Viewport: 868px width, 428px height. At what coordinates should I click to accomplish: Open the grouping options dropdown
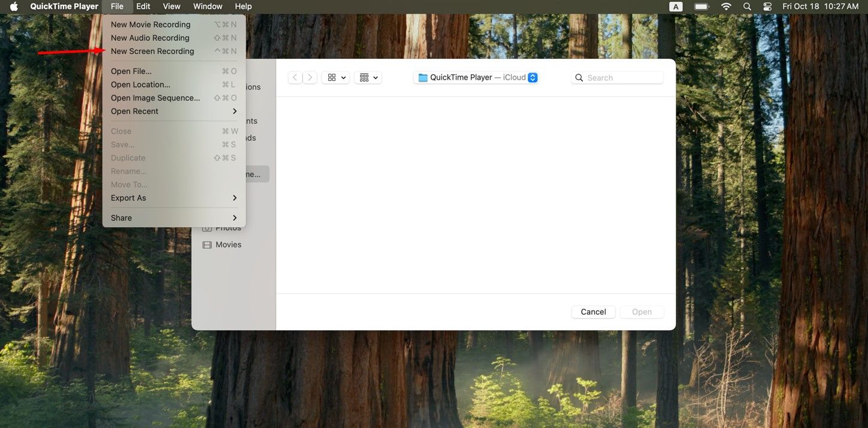pyautogui.click(x=367, y=77)
